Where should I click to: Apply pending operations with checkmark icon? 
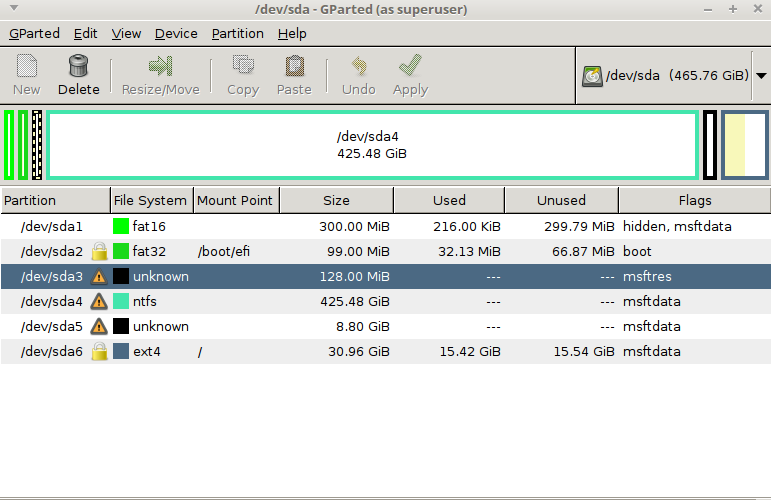(x=410, y=65)
